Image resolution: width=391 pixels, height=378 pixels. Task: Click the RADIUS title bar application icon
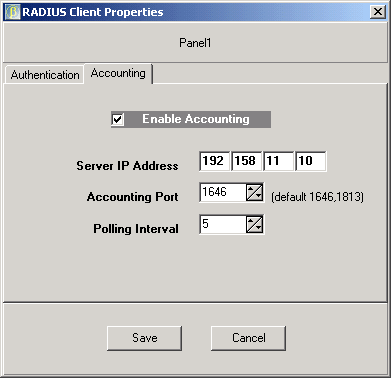tap(13, 12)
